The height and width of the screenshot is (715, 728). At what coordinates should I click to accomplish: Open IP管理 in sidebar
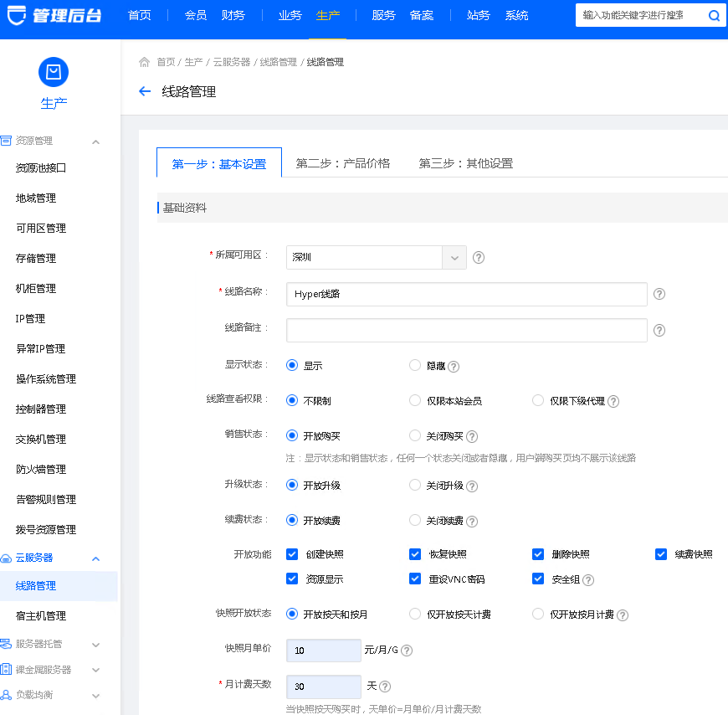(30, 319)
